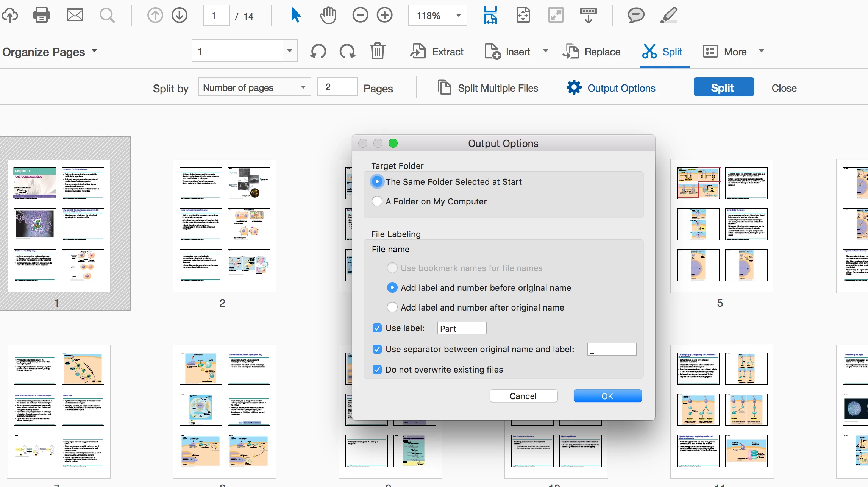The width and height of the screenshot is (868, 487).
Task: Choose add label after original name
Action: click(392, 307)
